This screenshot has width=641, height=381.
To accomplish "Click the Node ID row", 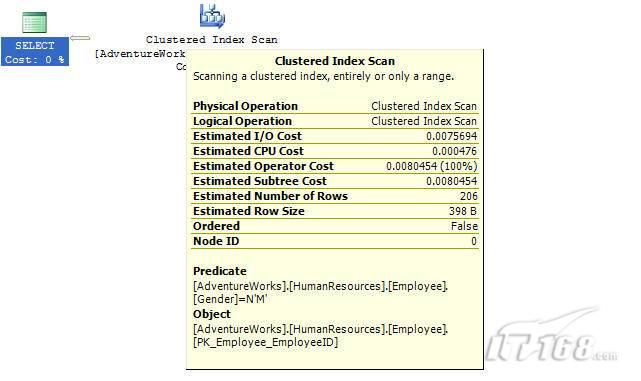I will pos(335,241).
